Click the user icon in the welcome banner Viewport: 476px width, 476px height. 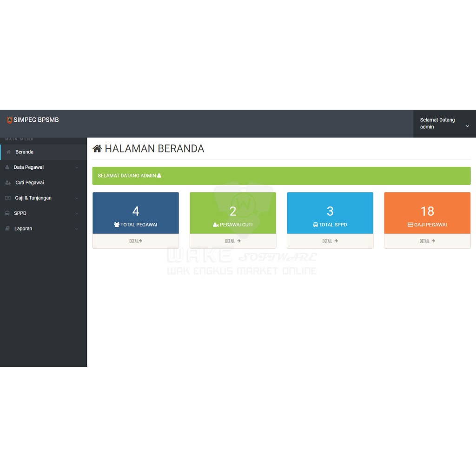tap(159, 175)
